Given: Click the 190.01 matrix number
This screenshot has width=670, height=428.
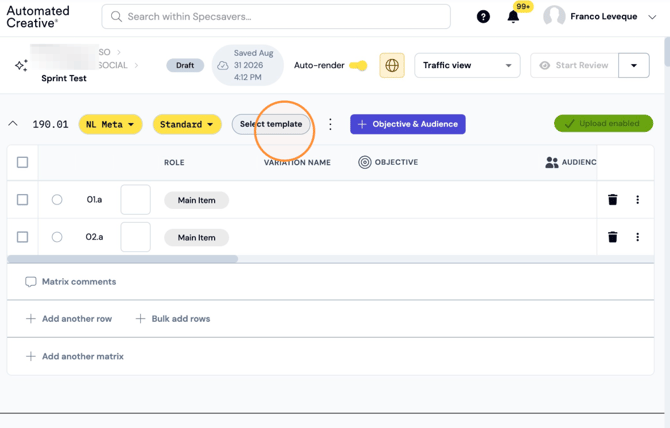Looking at the screenshot, I should pyautogui.click(x=50, y=124).
